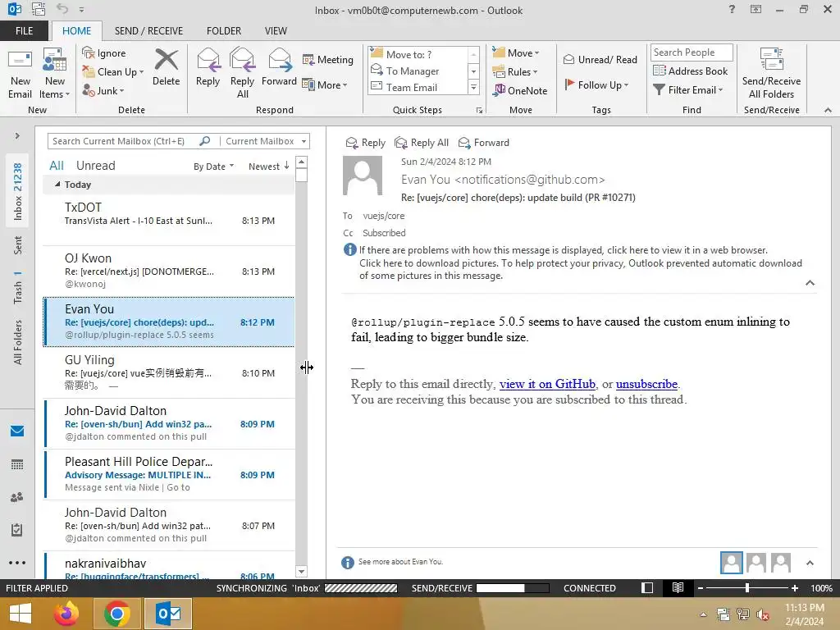The image size is (840, 630).
Task: Open the Tasks navigation icon
Action: (17, 530)
